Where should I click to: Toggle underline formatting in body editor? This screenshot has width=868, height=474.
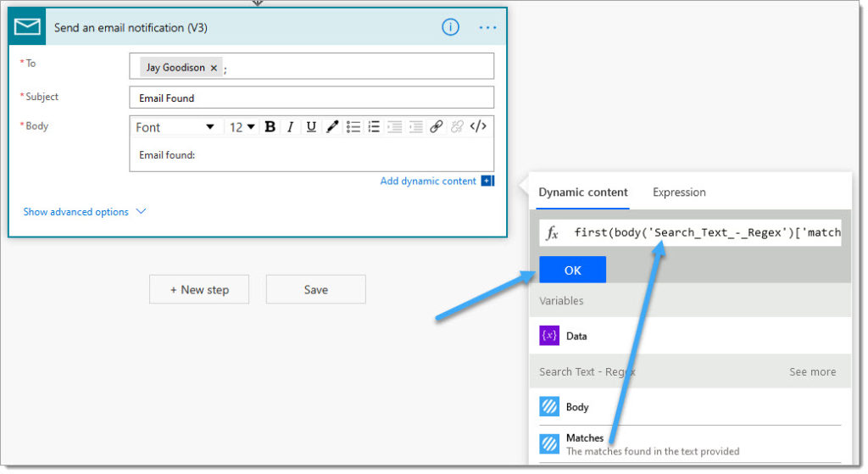[x=311, y=127]
